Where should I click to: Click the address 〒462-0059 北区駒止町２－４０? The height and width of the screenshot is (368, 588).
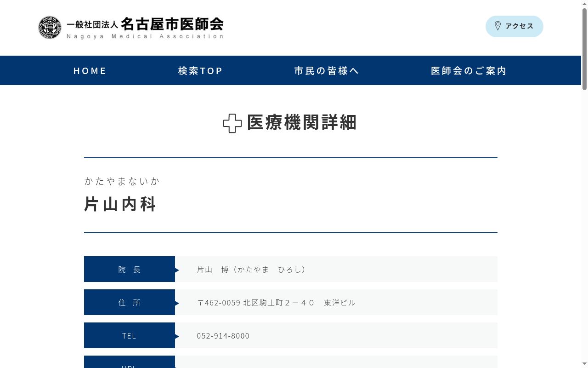point(256,303)
